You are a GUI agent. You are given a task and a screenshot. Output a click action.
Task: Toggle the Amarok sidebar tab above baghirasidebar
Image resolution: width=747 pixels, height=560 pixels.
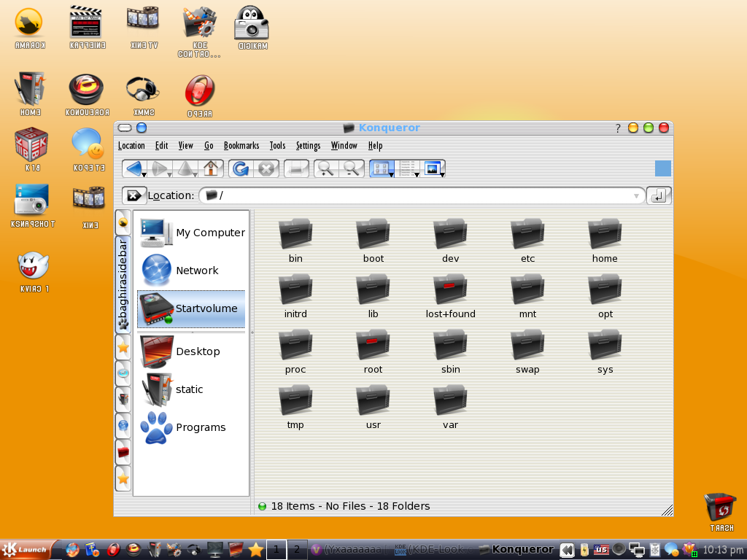pyautogui.click(x=123, y=223)
